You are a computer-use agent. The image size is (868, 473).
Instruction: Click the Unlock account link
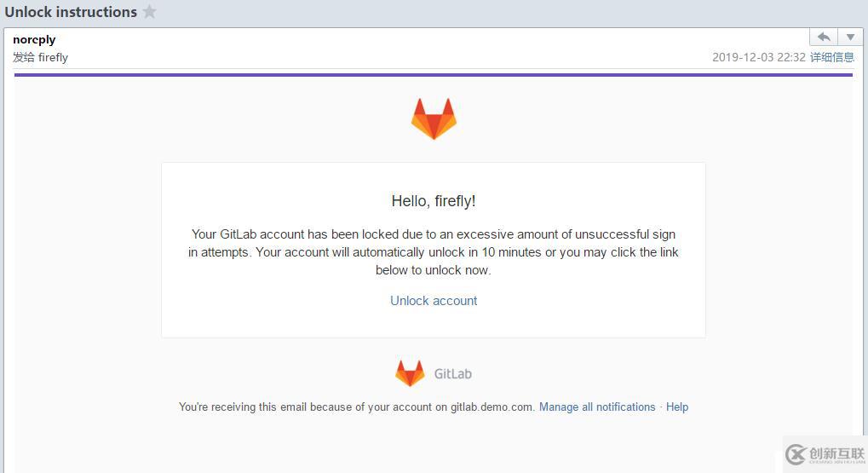point(434,301)
